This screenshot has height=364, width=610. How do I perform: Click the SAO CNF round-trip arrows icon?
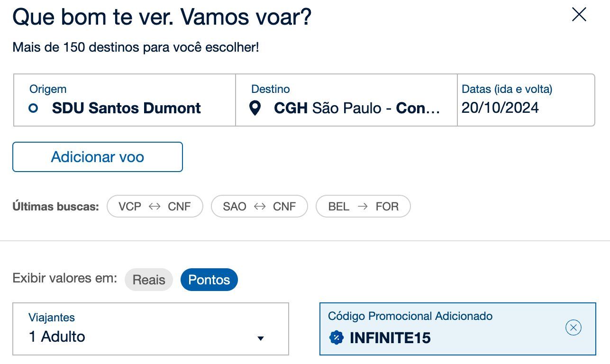point(259,207)
